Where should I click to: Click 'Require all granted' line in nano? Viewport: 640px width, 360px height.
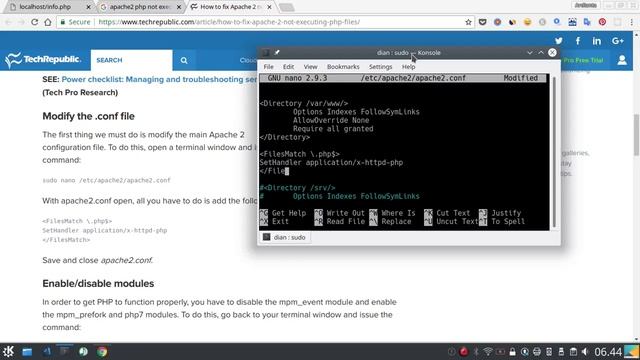(333, 129)
